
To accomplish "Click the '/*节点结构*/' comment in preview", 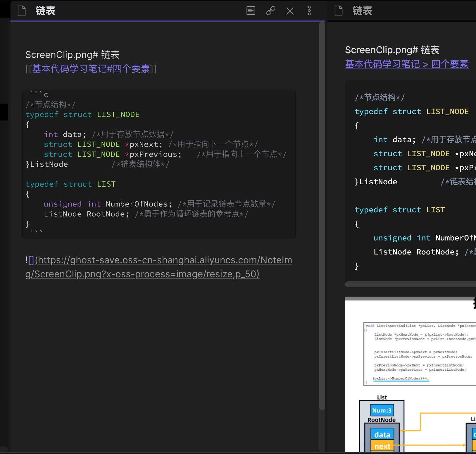I will [x=380, y=97].
